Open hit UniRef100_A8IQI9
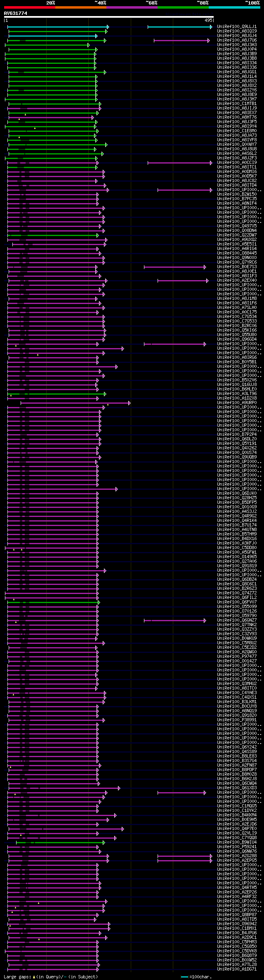Viewport: 264px width, 980px height. [x=237, y=31]
